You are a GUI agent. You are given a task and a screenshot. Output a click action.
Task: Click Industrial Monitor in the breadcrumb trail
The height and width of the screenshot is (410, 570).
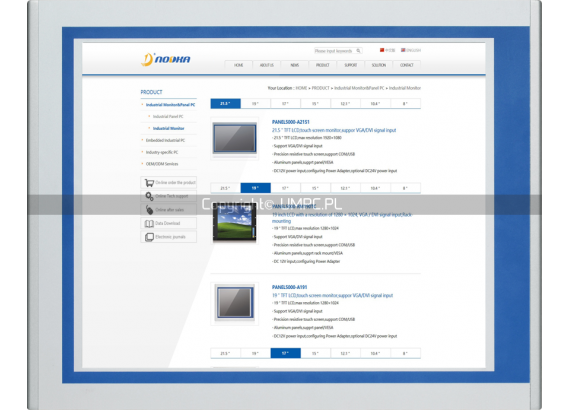click(405, 88)
